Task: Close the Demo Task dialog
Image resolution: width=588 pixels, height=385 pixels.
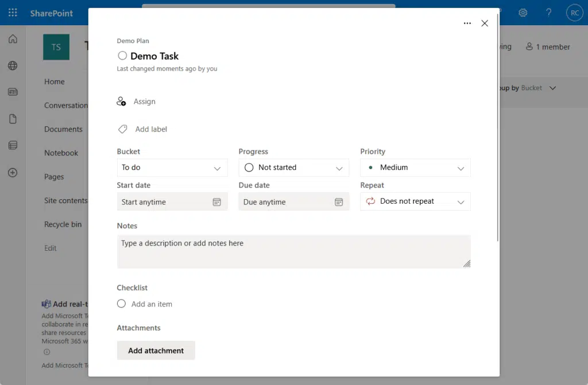Action: 485,24
